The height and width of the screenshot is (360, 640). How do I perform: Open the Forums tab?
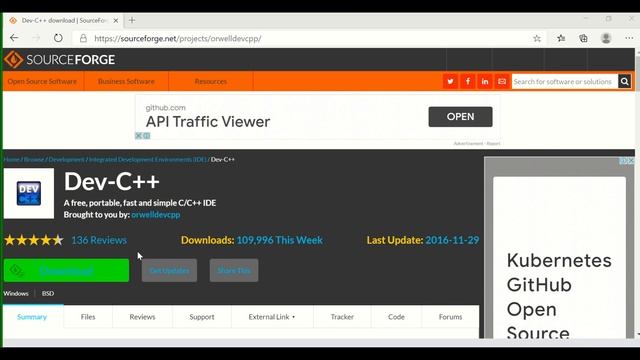450,317
